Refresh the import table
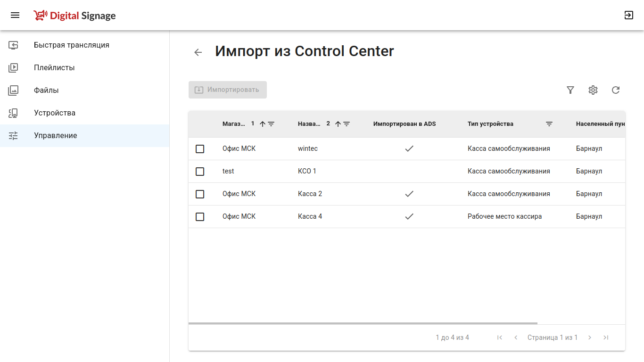The width and height of the screenshot is (644, 362). pos(616,90)
